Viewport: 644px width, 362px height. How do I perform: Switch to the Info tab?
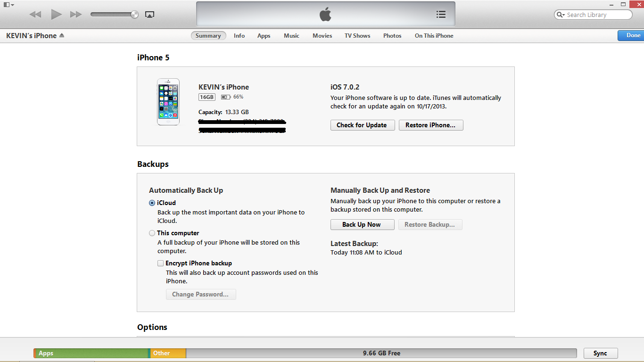[x=239, y=36]
